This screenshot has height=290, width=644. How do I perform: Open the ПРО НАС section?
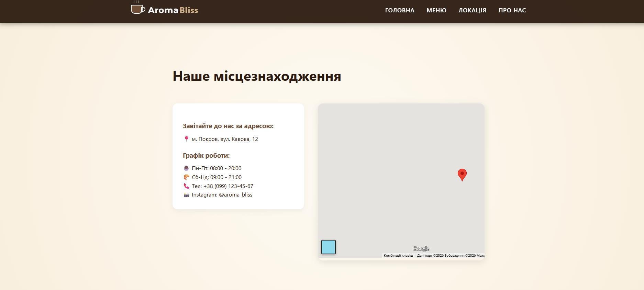(512, 10)
